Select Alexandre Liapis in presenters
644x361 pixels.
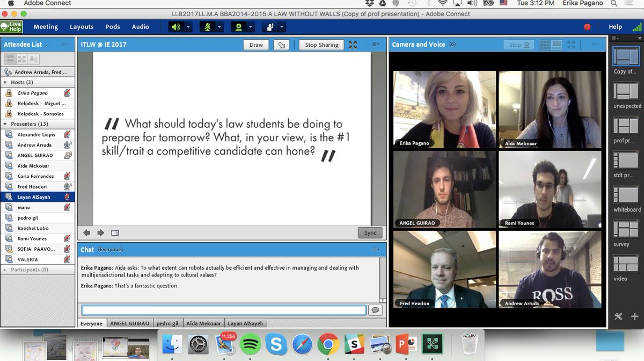(x=38, y=134)
